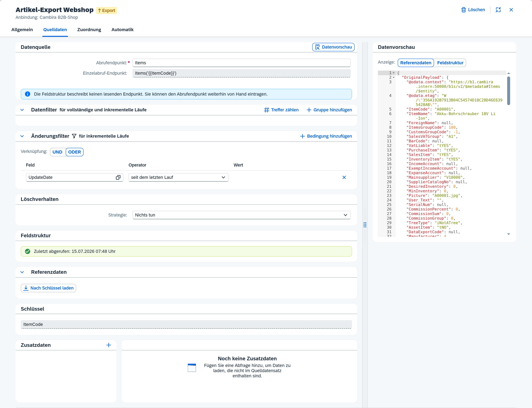This screenshot has height=408, width=532.
Task: Collapse the Referenzdaten section
Action: (x=22, y=272)
